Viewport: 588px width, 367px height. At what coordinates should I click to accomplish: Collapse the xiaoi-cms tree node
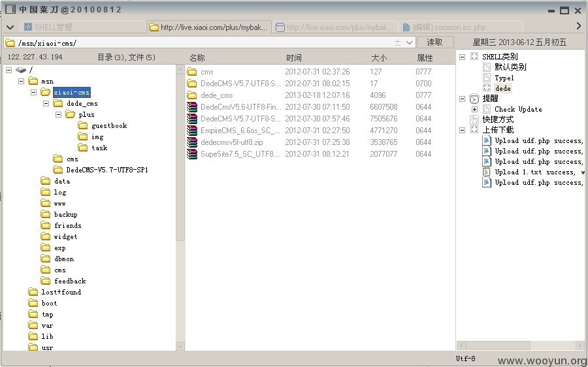coord(34,92)
